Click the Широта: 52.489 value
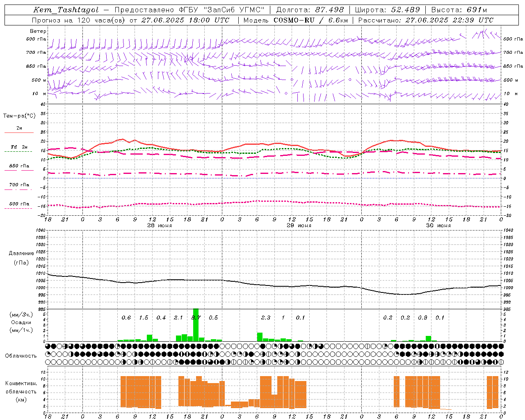This screenshot has height=420, width=525. click(x=387, y=10)
